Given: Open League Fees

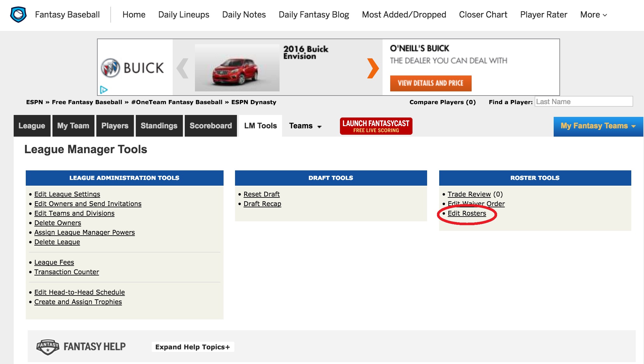Looking at the screenshot, I should (x=54, y=262).
